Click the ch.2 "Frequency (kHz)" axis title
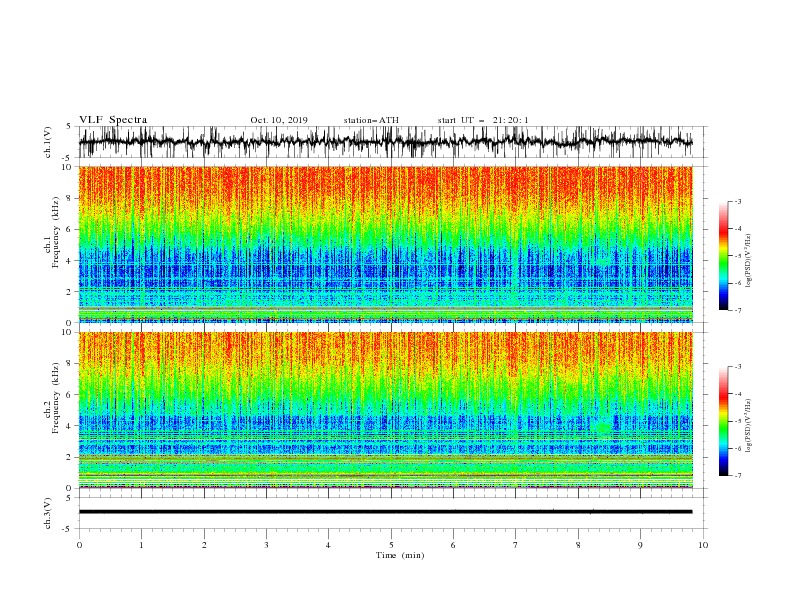This screenshot has width=792, height=612. pos(56,399)
